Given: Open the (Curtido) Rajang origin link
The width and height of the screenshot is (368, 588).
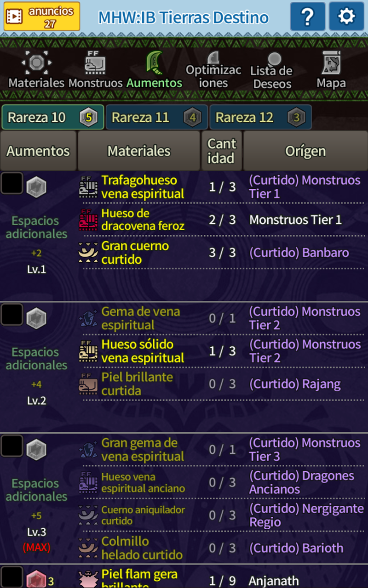Looking at the screenshot, I should pos(295,384).
